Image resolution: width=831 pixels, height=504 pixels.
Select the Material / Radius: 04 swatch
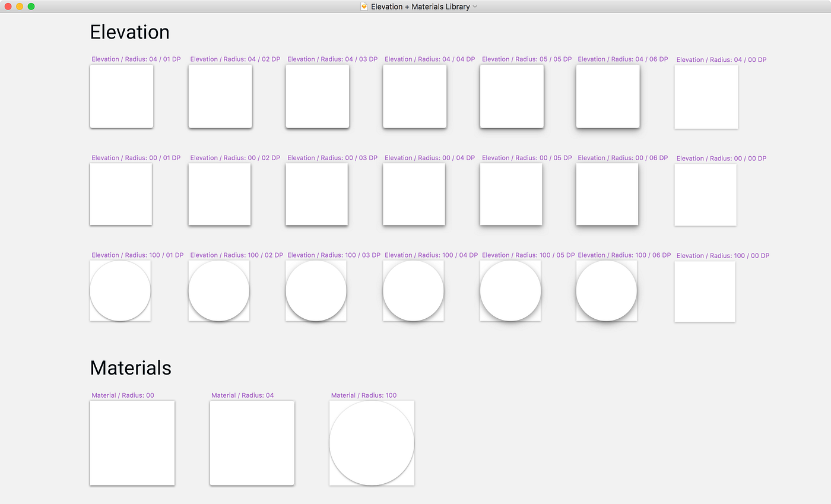tap(252, 442)
